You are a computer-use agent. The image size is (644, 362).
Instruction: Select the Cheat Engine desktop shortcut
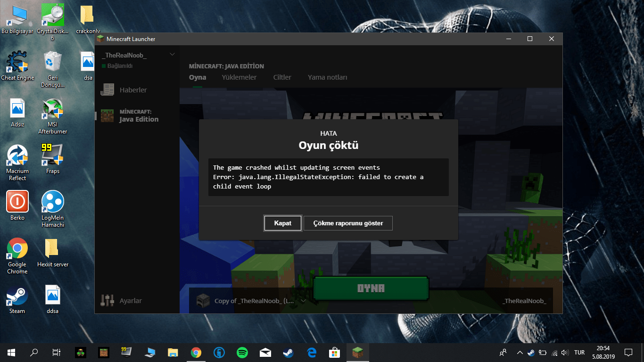pyautogui.click(x=17, y=66)
